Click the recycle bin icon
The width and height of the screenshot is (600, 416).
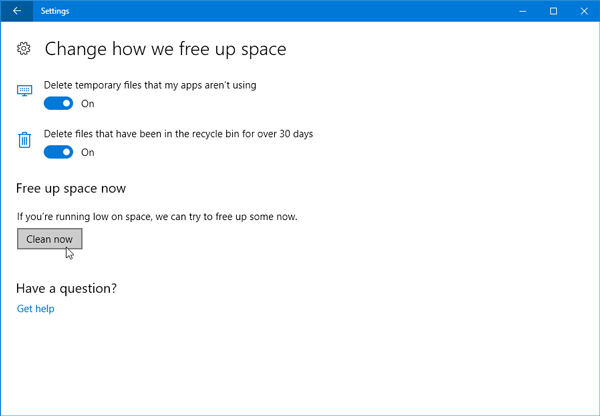25,141
